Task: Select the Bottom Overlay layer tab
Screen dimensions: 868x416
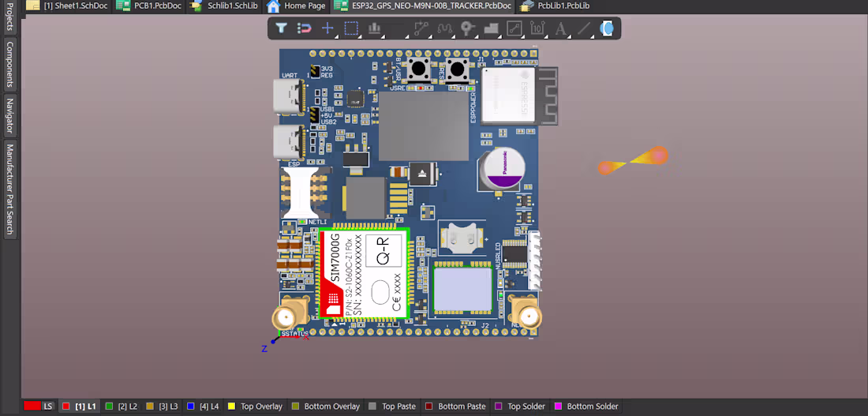Action: tap(325, 406)
